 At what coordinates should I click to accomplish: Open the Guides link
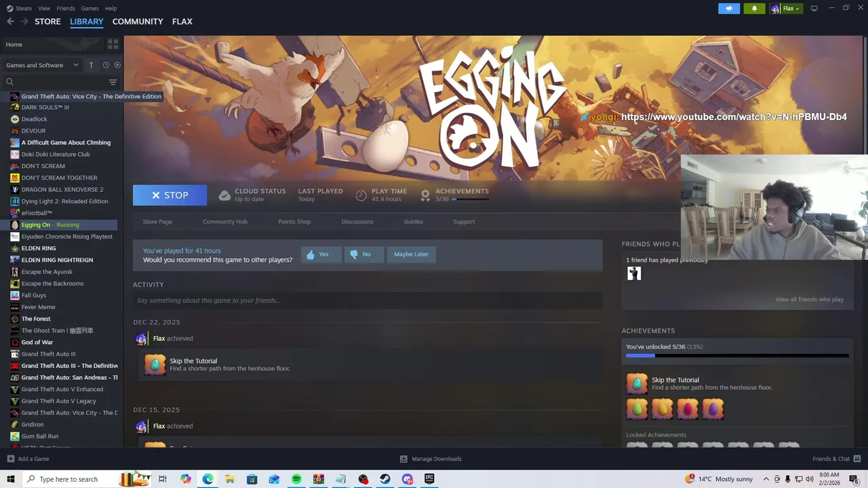coord(413,222)
